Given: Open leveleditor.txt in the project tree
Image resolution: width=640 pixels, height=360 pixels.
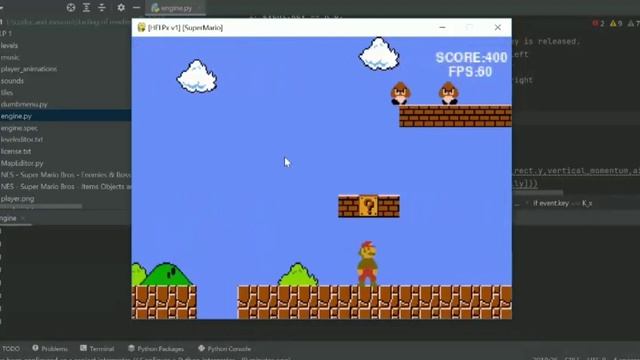Looking at the screenshot, I should coord(21,140).
